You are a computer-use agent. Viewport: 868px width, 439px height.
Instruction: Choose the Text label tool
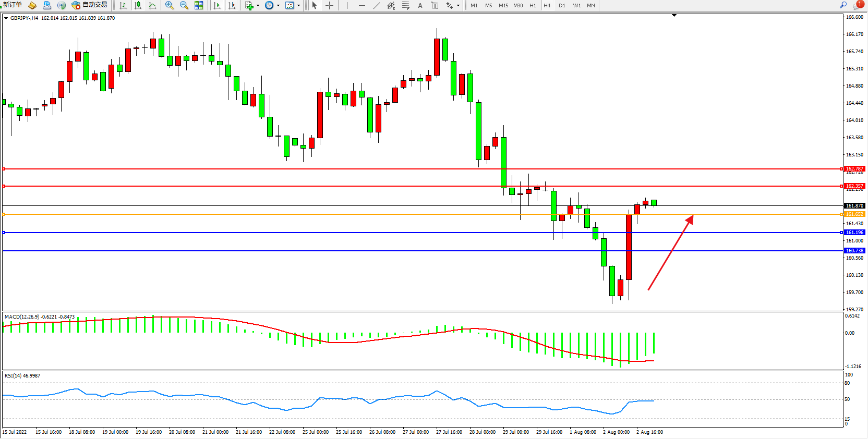click(420, 5)
